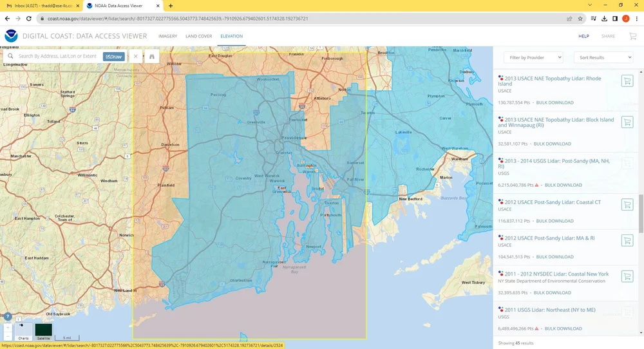Click the magnifier icon in search box

(x=11, y=56)
